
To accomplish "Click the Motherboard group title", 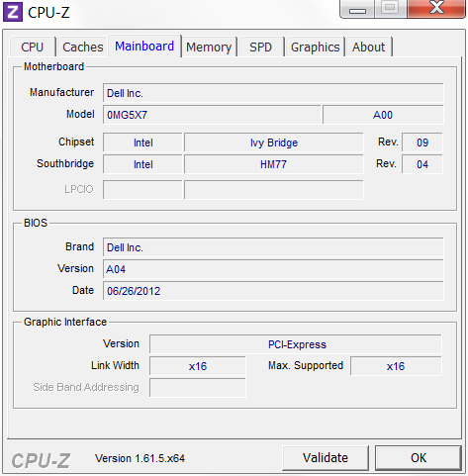I will [53, 66].
